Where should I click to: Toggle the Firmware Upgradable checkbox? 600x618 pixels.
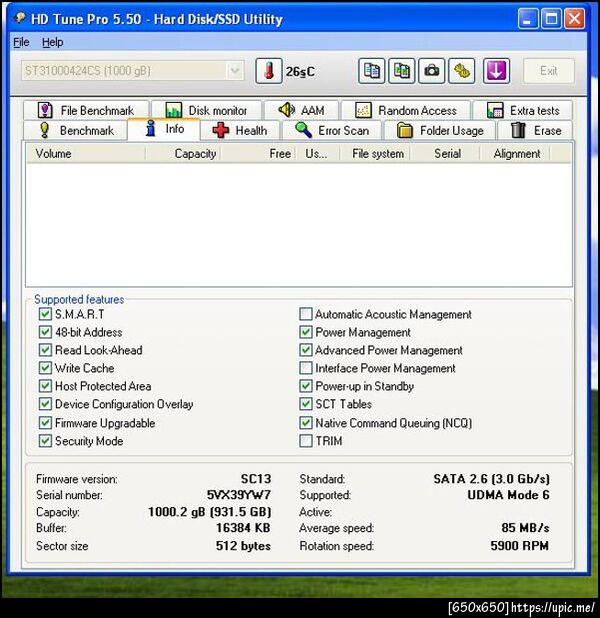(45, 423)
